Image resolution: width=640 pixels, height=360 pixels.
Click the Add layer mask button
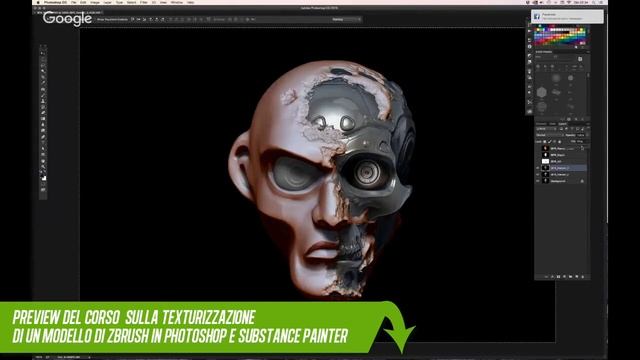(x=558, y=277)
